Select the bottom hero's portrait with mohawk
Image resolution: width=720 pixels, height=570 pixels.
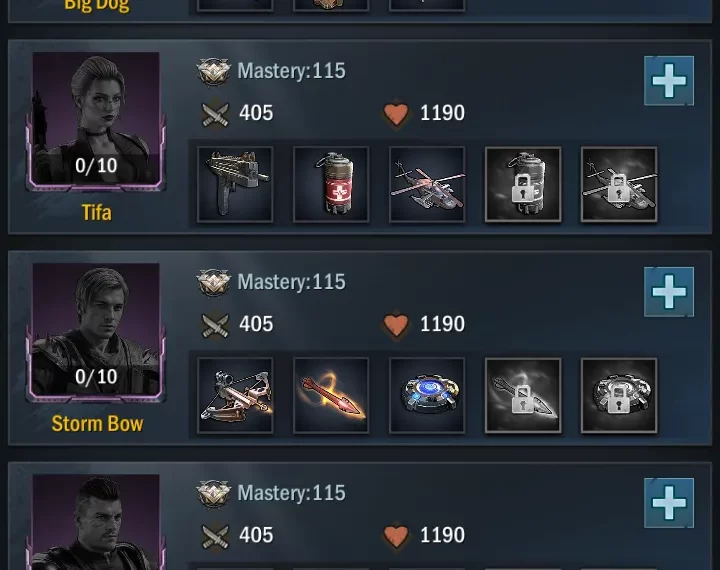[96, 522]
